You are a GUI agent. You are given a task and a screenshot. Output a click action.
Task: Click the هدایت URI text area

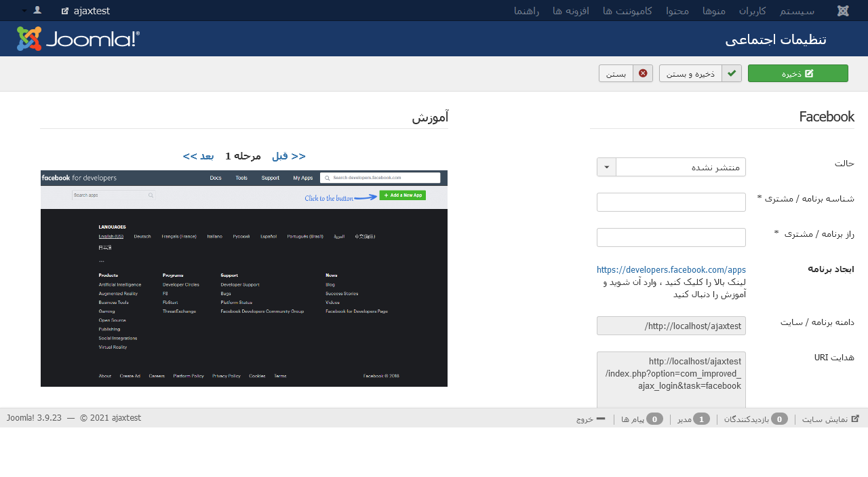coord(671,379)
